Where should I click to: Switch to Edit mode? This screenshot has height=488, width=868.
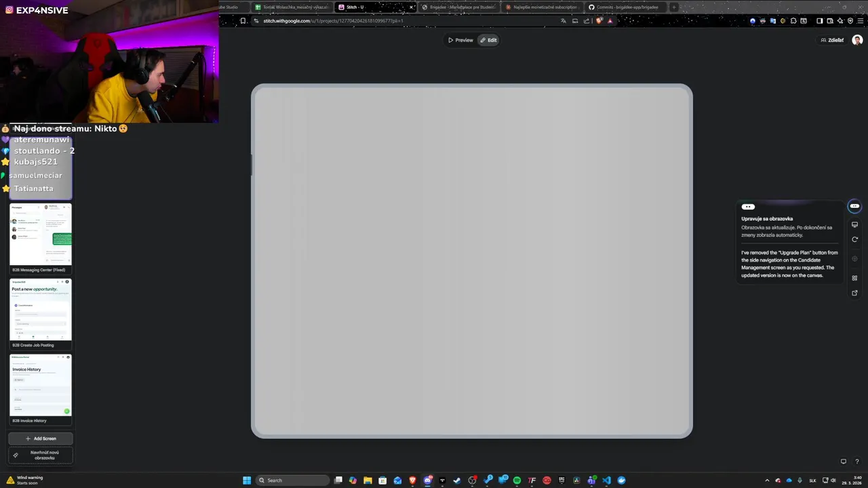pos(488,40)
